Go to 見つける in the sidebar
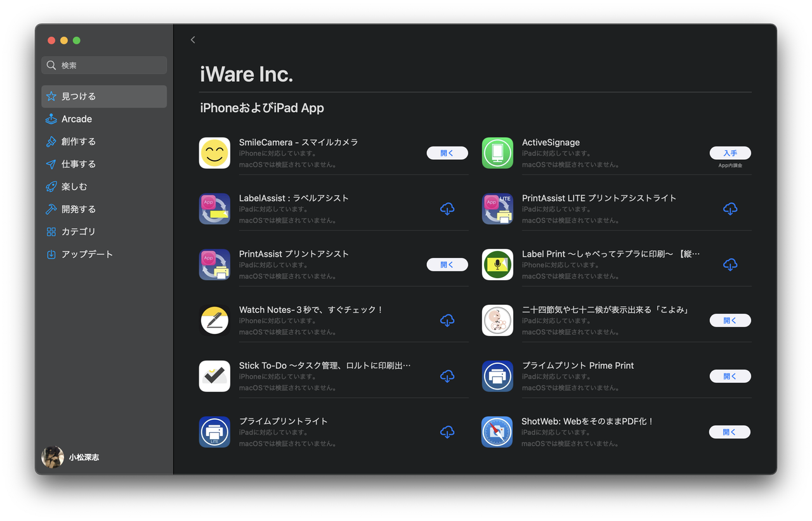Image resolution: width=812 pixels, height=521 pixels. (x=104, y=96)
